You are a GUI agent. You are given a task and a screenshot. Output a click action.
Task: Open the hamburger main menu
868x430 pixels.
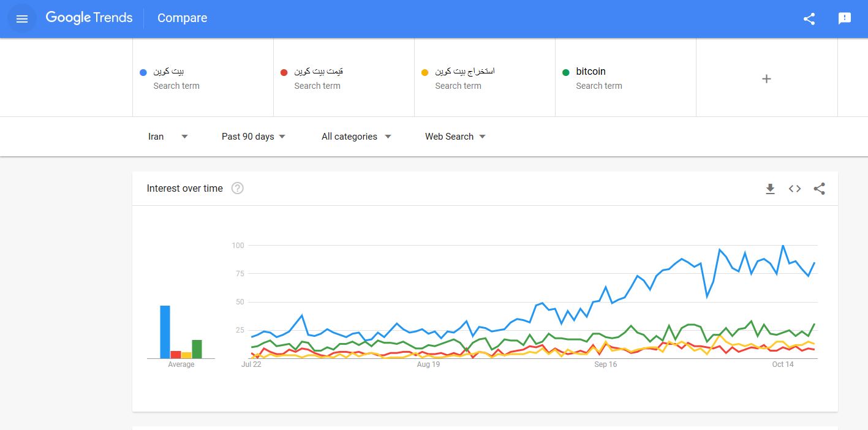click(22, 19)
